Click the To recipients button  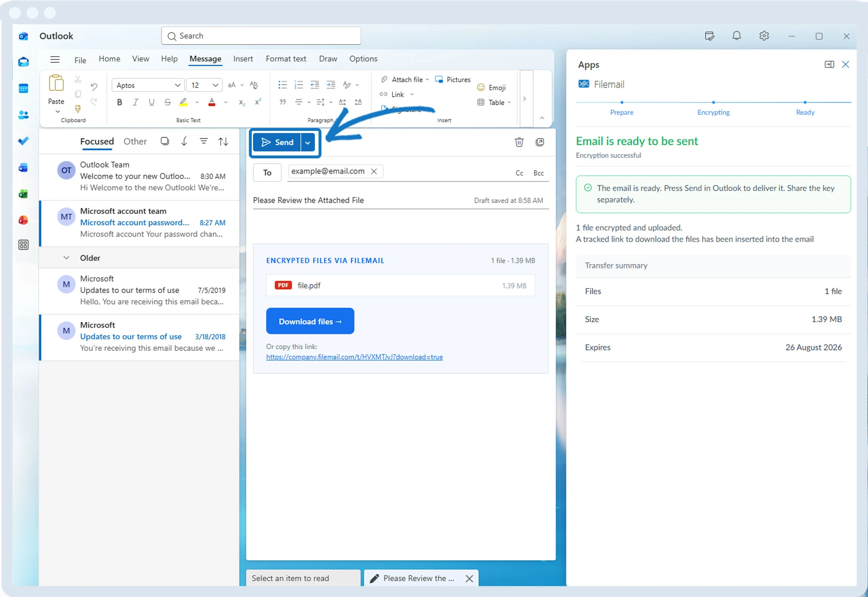coord(267,172)
